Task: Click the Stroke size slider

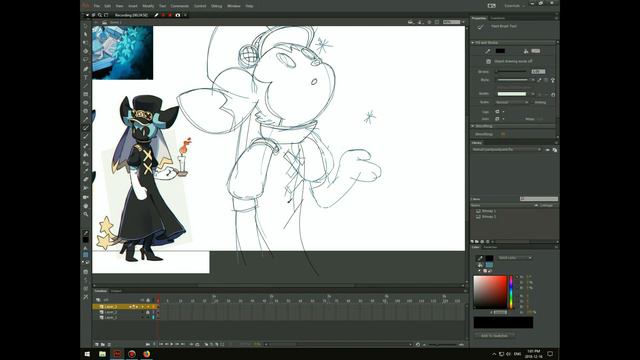Action: tap(512, 71)
